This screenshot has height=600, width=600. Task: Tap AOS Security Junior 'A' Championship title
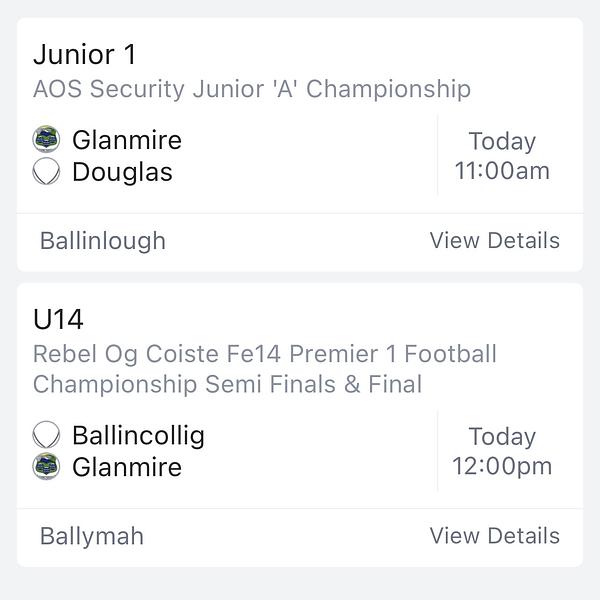pos(251,89)
